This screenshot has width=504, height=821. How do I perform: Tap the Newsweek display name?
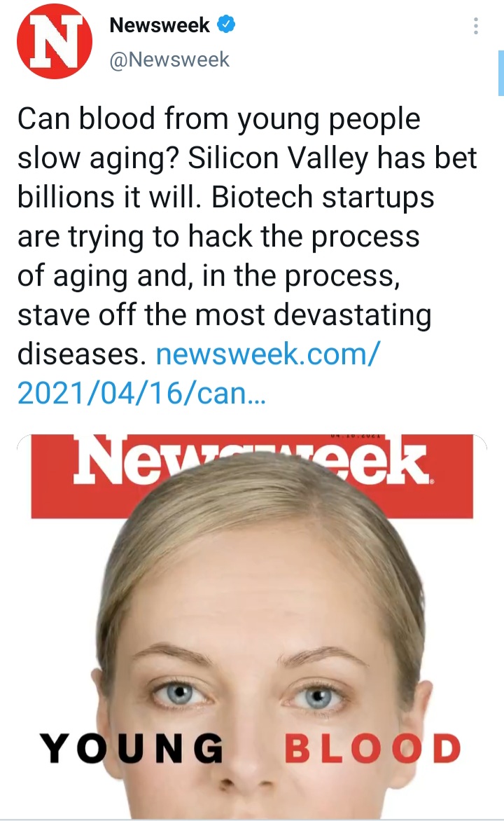coord(160,25)
